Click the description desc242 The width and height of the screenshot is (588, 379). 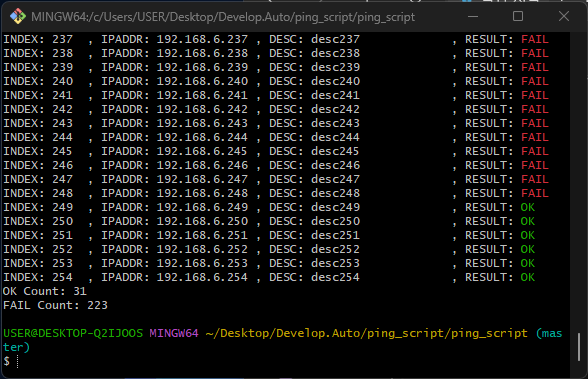(335, 109)
